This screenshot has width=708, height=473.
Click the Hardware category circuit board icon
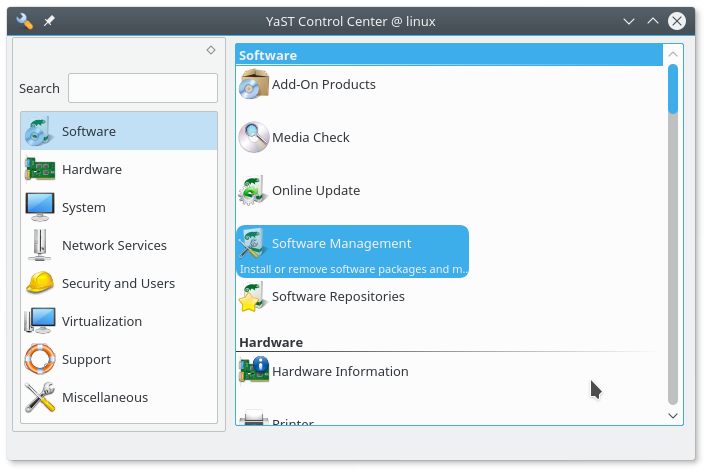pyautogui.click(x=40, y=169)
